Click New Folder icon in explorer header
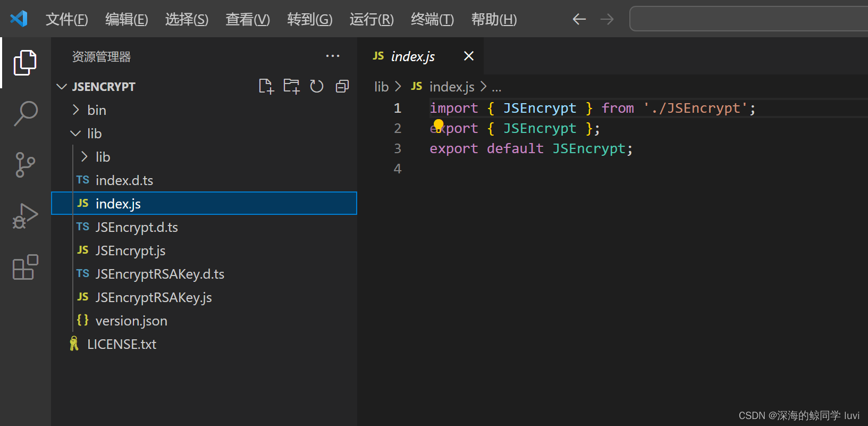Screen dimensions: 868x426 click(291, 86)
